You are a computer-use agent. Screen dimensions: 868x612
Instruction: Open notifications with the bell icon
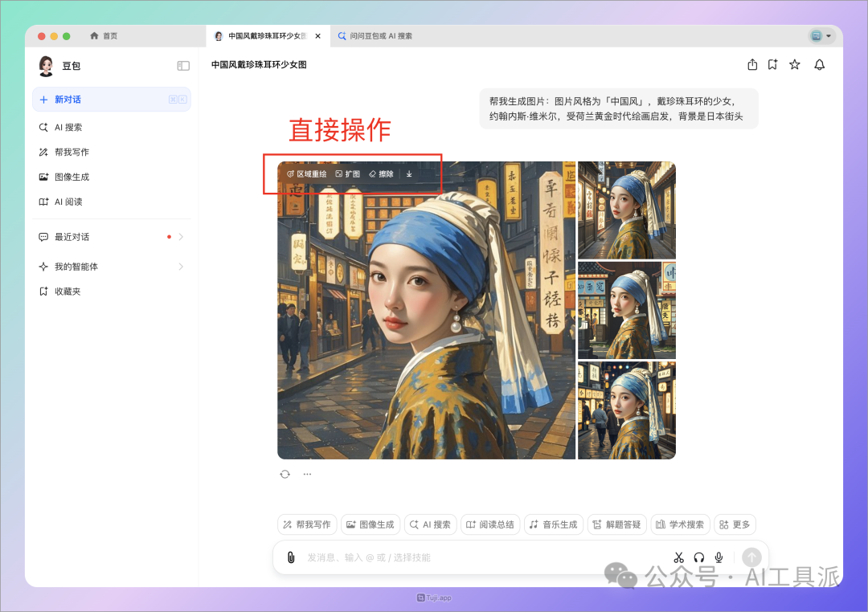[x=819, y=64]
